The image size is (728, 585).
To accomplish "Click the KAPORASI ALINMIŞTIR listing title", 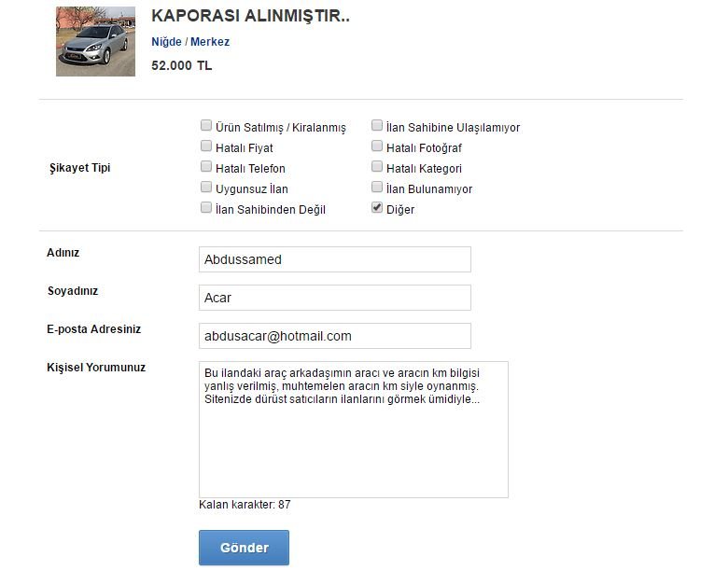I will (250, 16).
